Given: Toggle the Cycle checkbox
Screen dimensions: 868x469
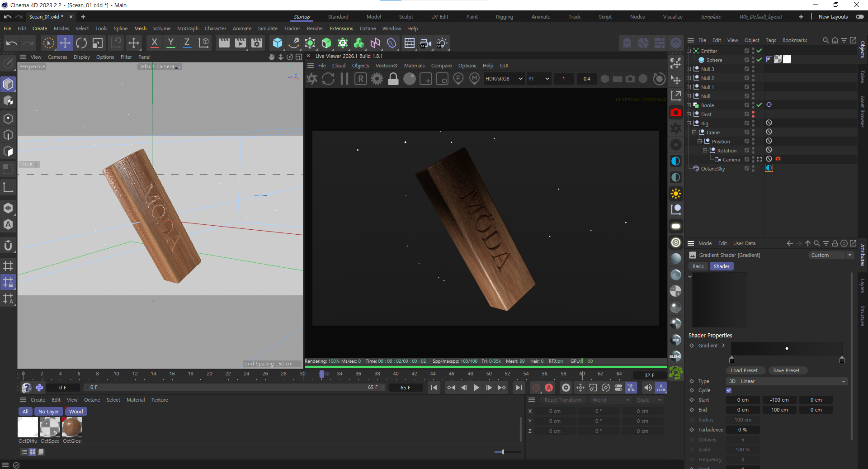Looking at the screenshot, I should point(729,390).
